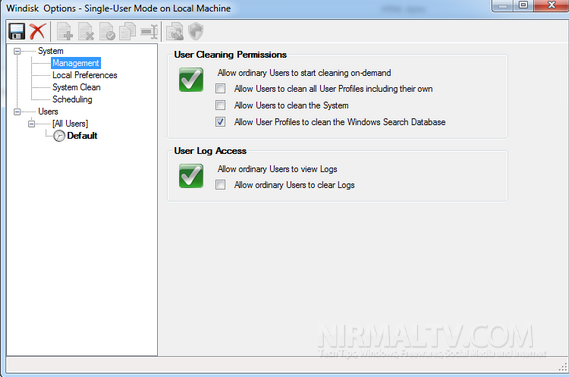This screenshot has height=377, width=569.
Task: Click 'Allow ordinary Users to view Logs' text
Action: coord(277,169)
